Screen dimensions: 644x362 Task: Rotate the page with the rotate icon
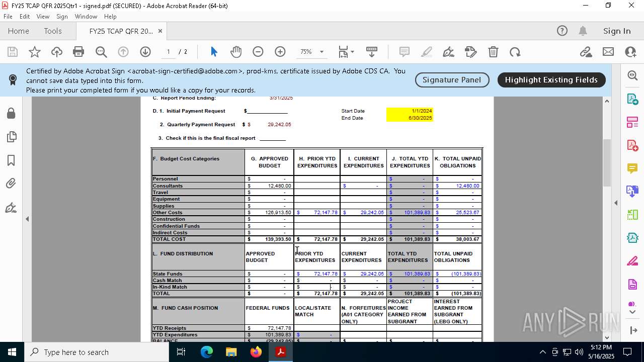pyautogui.click(x=515, y=52)
